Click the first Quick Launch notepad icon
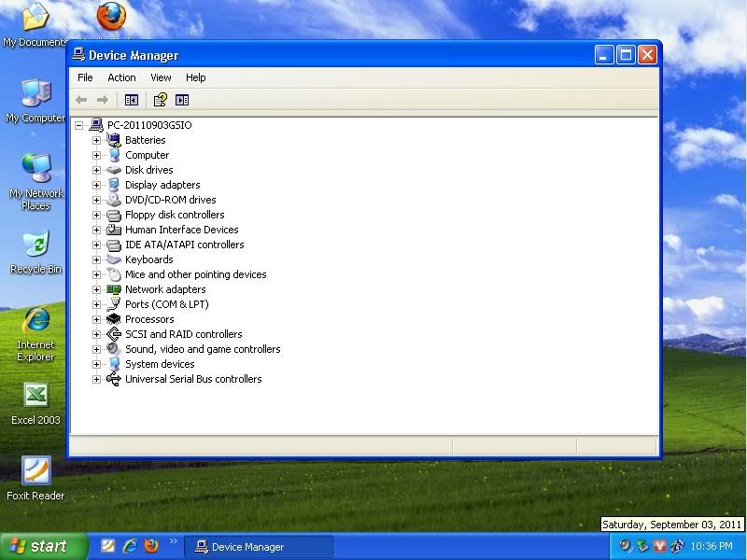The width and height of the screenshot is (747, 560). (x=108, y=545)
